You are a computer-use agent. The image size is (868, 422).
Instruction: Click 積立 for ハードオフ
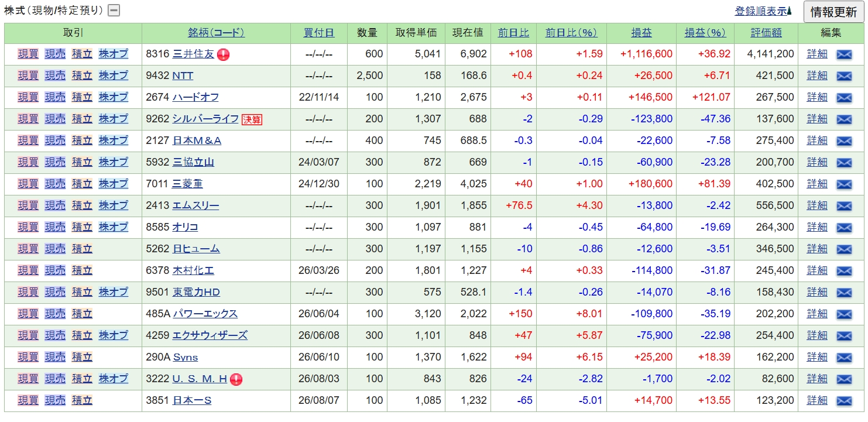pos(82,97)
